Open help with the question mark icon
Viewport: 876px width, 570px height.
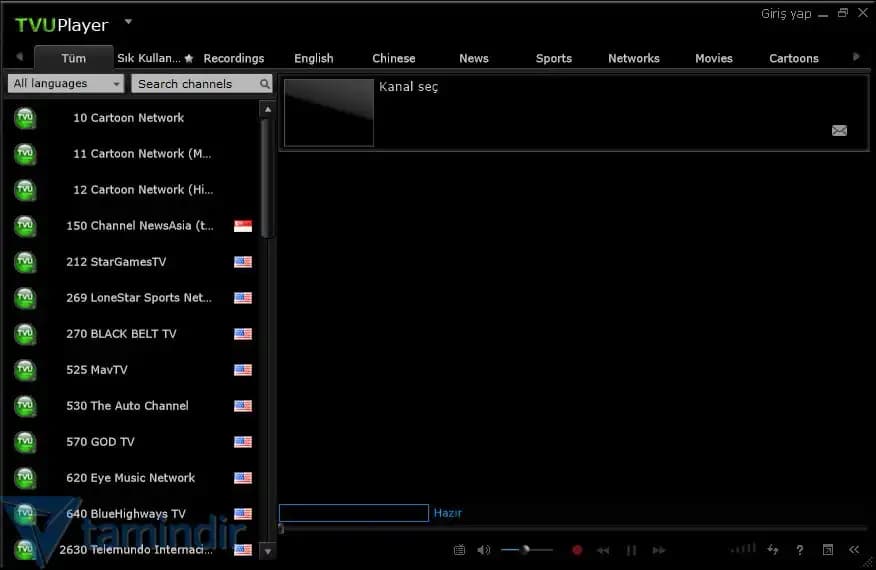click(x=799, y=550)
